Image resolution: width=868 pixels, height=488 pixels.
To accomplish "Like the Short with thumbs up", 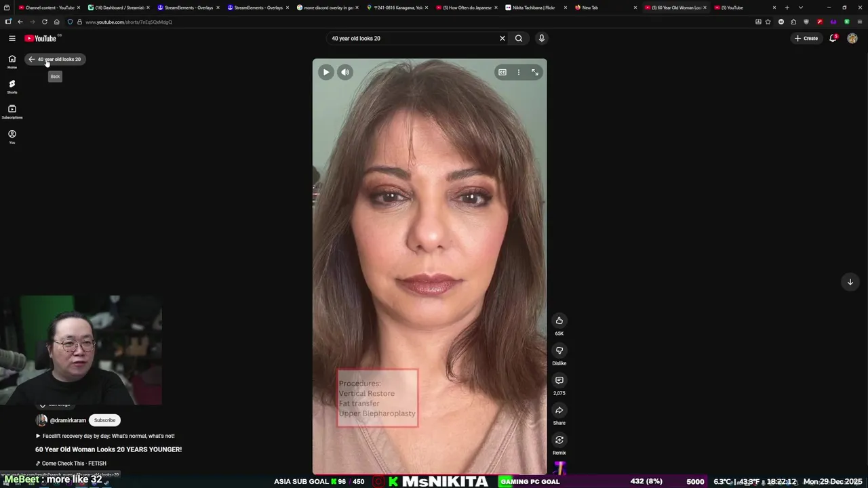I will (x=559, y=321).
